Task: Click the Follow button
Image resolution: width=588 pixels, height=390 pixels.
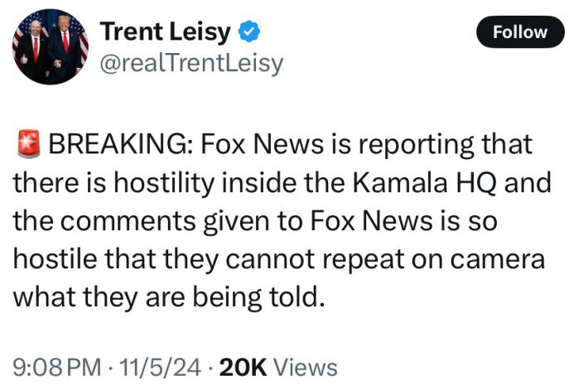Action: (x=520, y=32)
